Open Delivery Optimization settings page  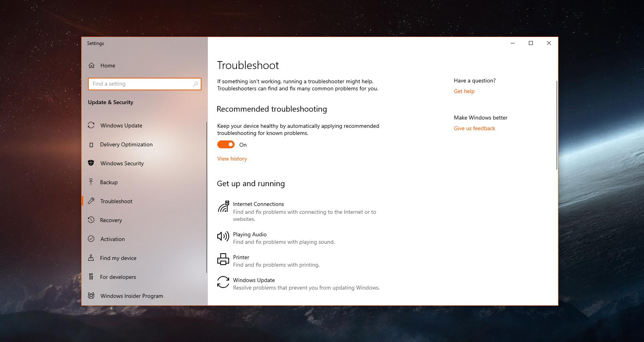pyautogui.click(x=126, y=144)
